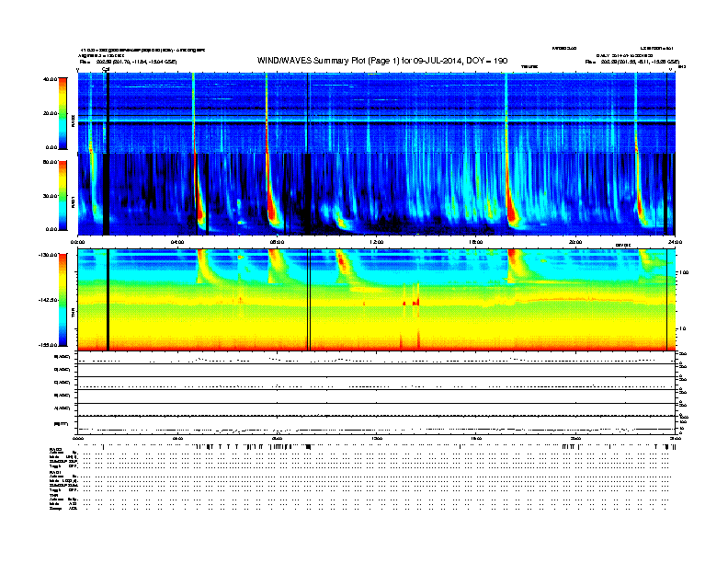Click the 08:00 tick on bottom line-plot axis
Screen dimensions: 728x563
(x=277, y=439)
